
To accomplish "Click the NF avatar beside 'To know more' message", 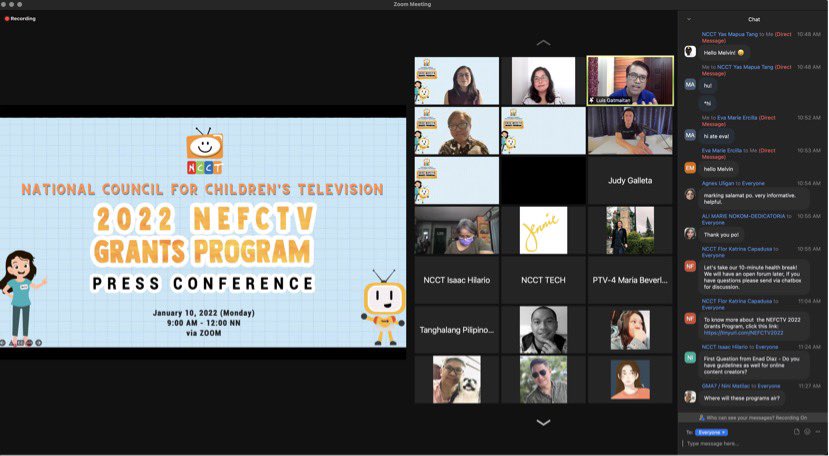I will (690, 318).
